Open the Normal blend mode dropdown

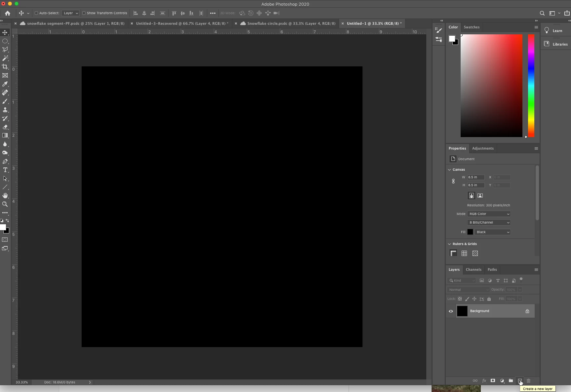coord(468,290)
